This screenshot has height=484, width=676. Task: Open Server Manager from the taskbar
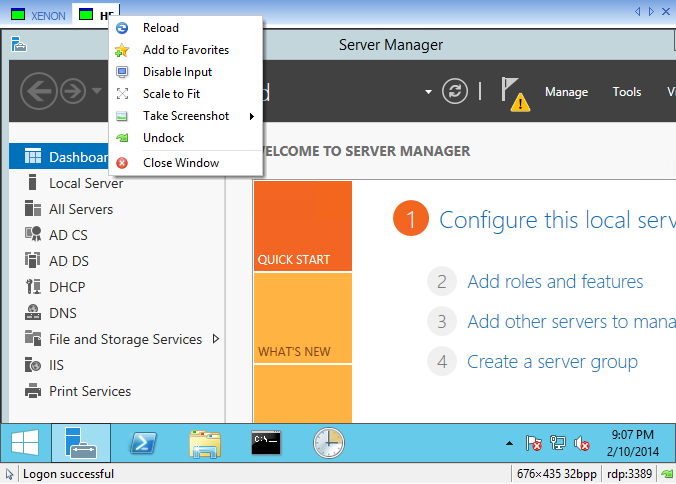point(81,443)
